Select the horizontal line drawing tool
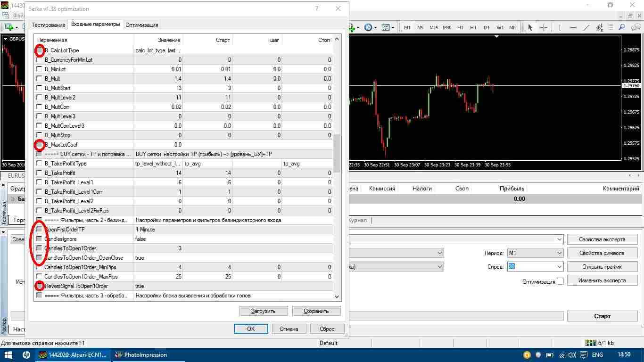 [573, 27]
